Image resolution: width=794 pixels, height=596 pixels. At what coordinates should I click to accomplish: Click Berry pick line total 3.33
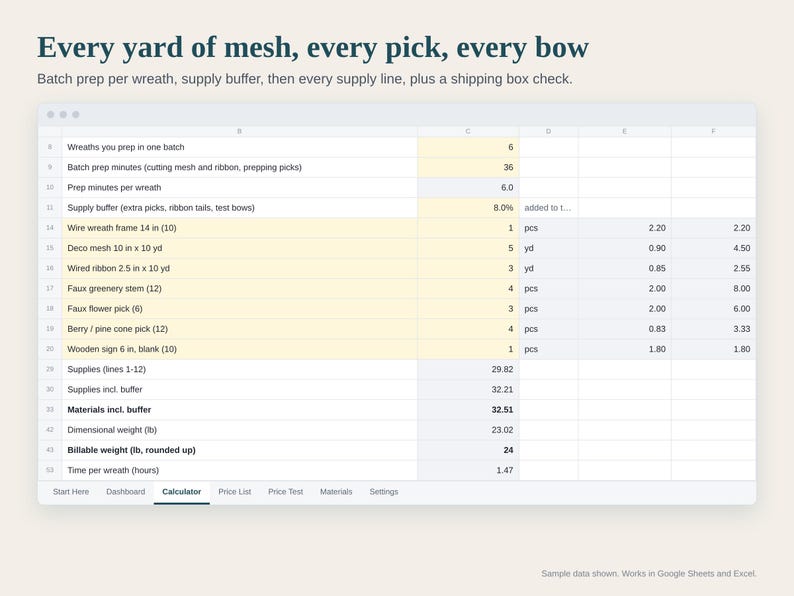[x=713, y=329]
